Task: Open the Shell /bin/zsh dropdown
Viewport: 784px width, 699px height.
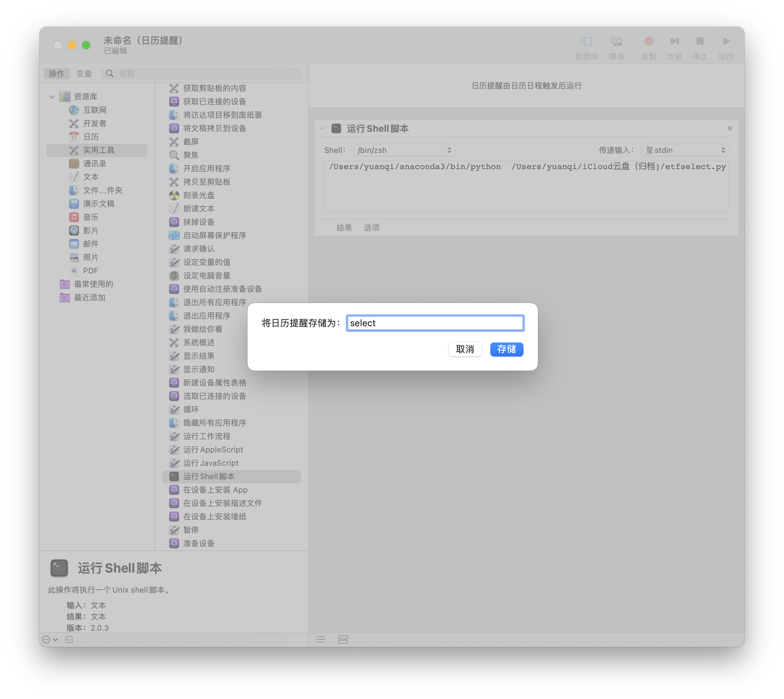Action: click(x=404, y=150)
